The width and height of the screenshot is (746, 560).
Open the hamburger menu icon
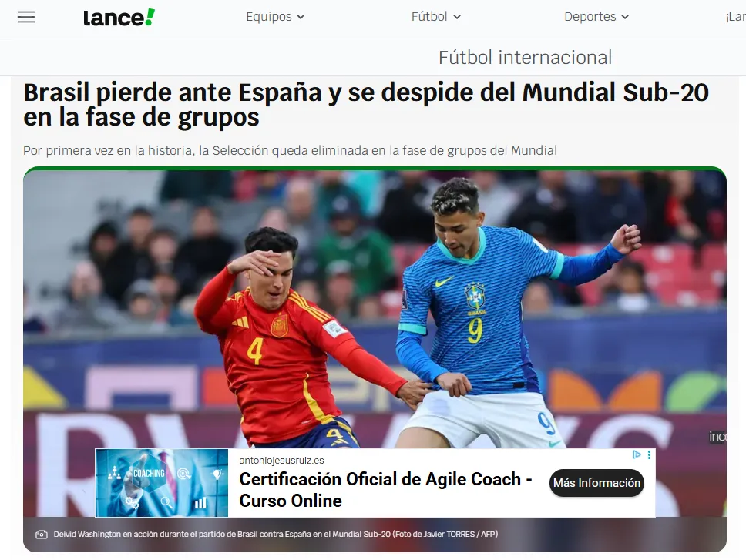click(x=26, y=17)
